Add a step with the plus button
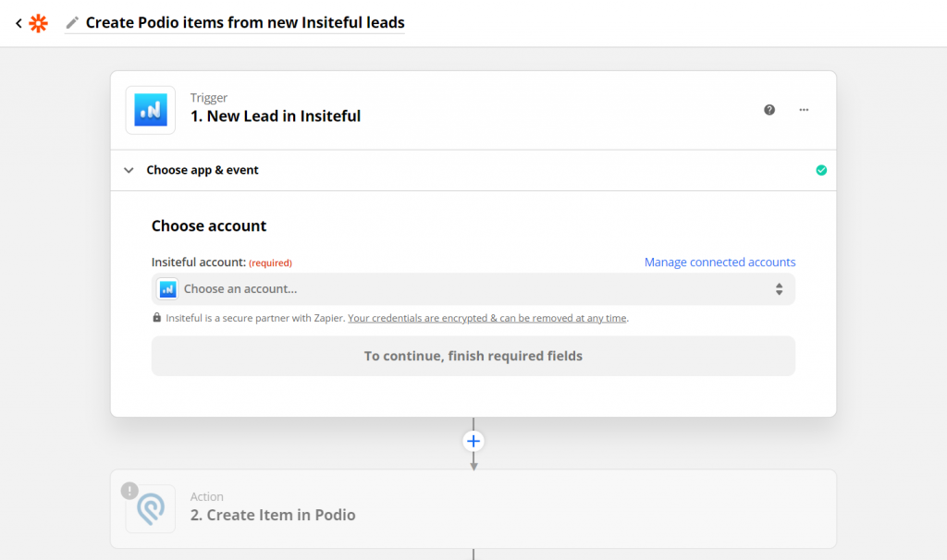Image resolution: width=947 pixels, height=560 pixels. (473, 441)
